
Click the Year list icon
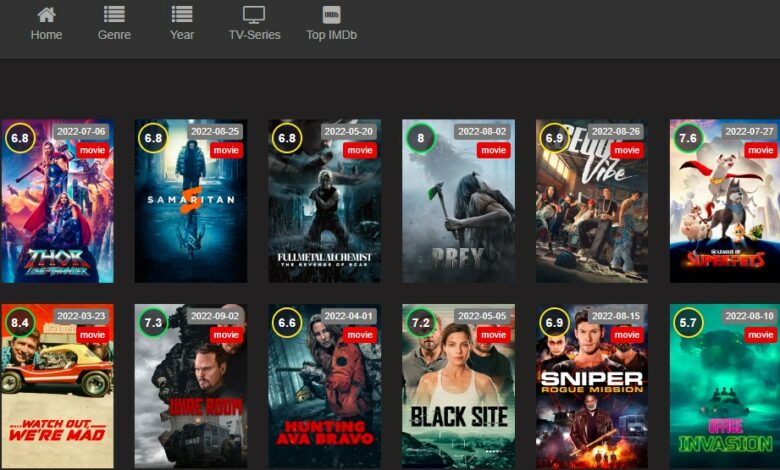182,14
